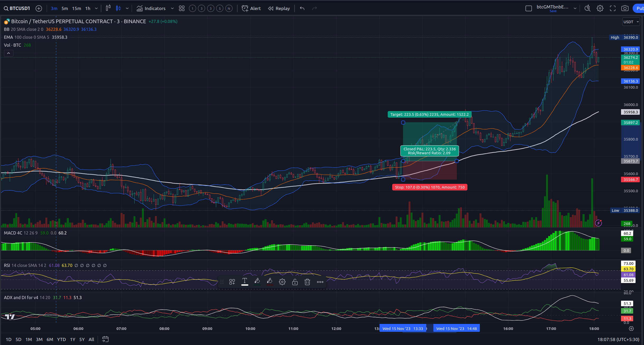Image resolution: width=644 pixels, height=345 pixels.
Task: Open indicator templates grid icon
Action: (182, 8)
